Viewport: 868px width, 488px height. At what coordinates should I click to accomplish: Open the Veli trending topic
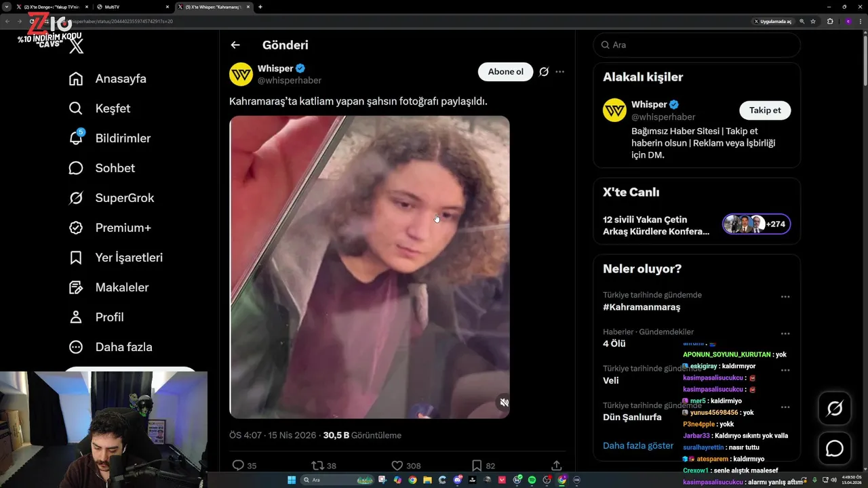click(611, 380)
